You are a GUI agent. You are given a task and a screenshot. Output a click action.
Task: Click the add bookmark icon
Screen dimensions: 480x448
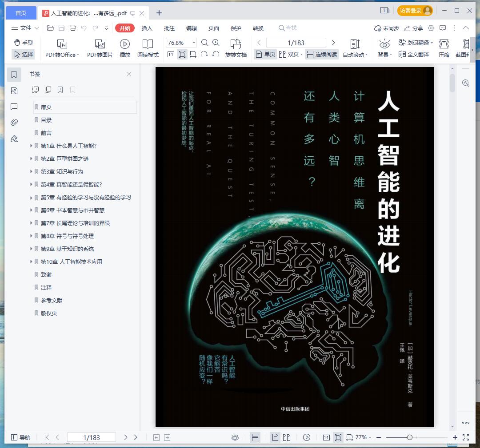click(60, 90)
